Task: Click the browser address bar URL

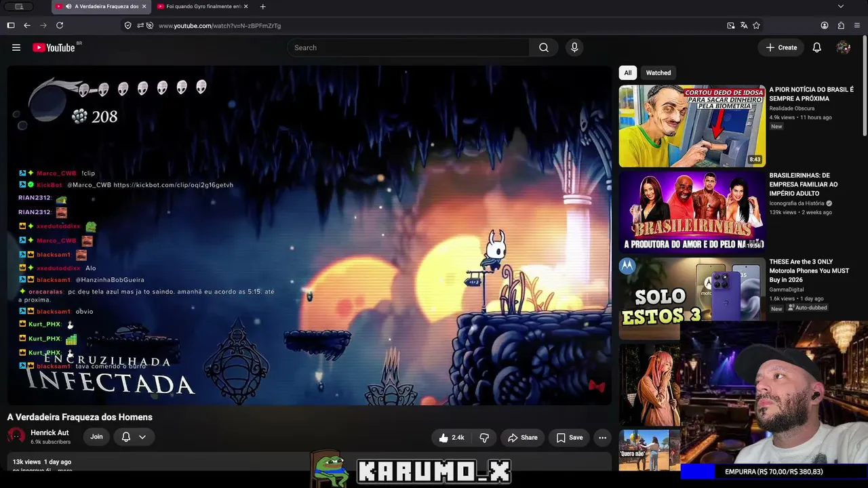Action: (219, 26)
